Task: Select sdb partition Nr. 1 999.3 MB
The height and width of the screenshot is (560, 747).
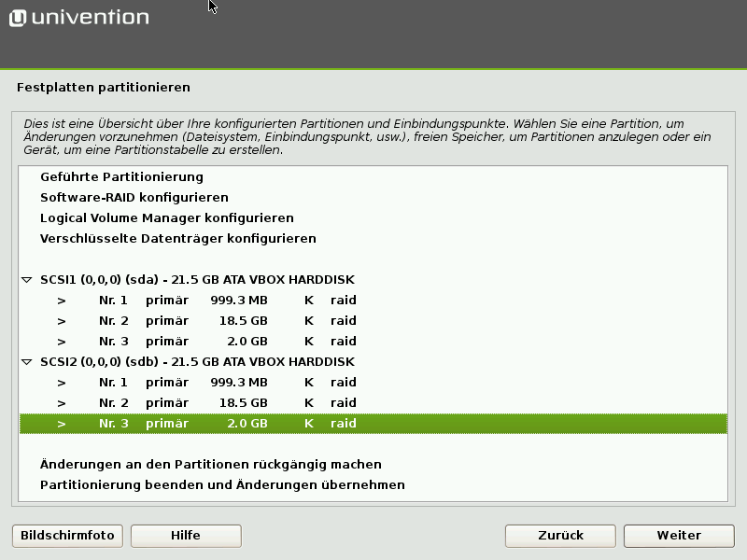Action: click(x=373, y=383)
